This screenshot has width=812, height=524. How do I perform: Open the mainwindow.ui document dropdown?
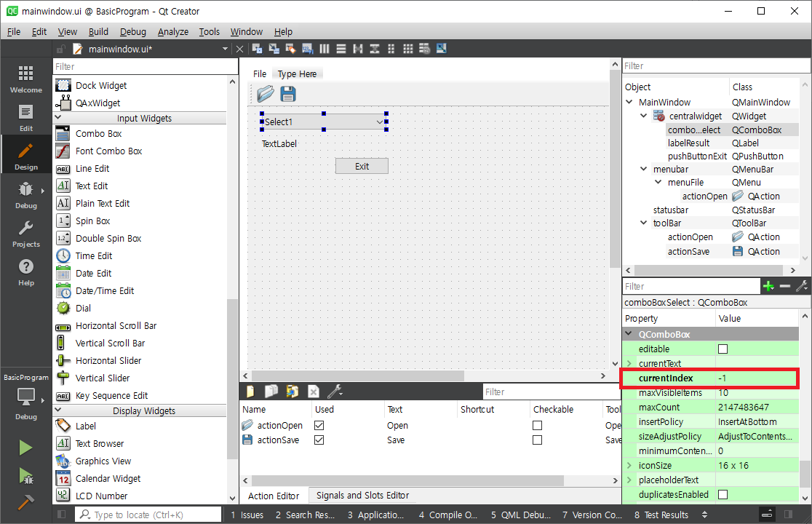225,49
